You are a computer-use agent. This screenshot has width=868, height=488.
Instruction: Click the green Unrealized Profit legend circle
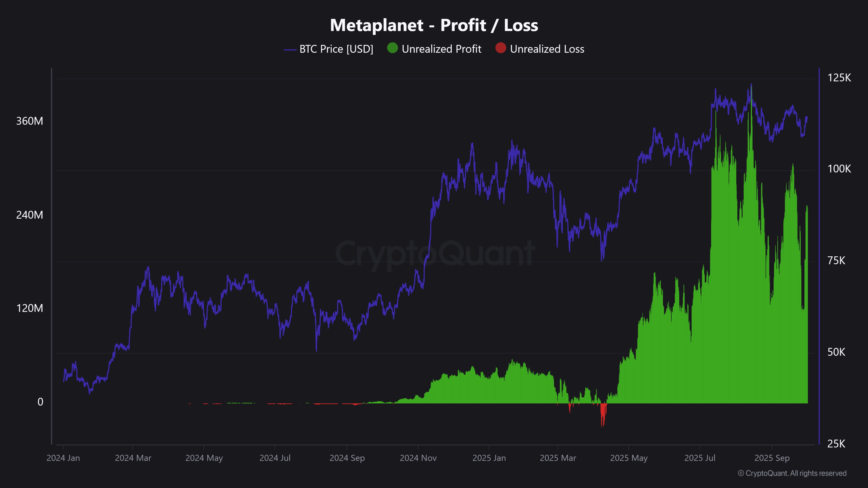point(392,48)
